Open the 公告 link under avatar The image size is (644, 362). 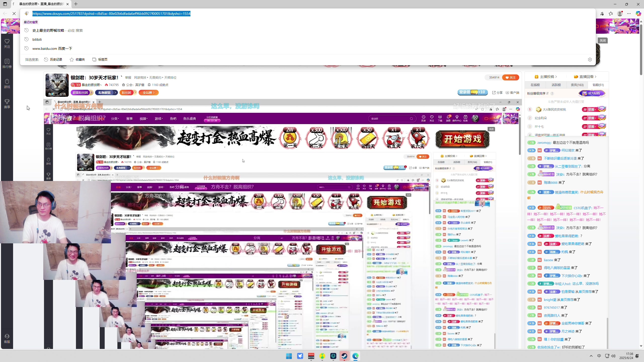click(x=63, y=94)
